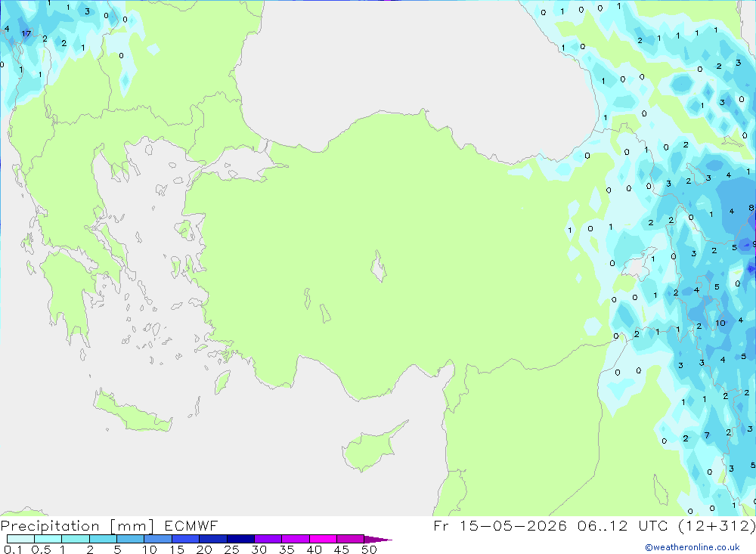Click the '30' legend scale label
Screen dimensions: 756x554
(259, 549)
